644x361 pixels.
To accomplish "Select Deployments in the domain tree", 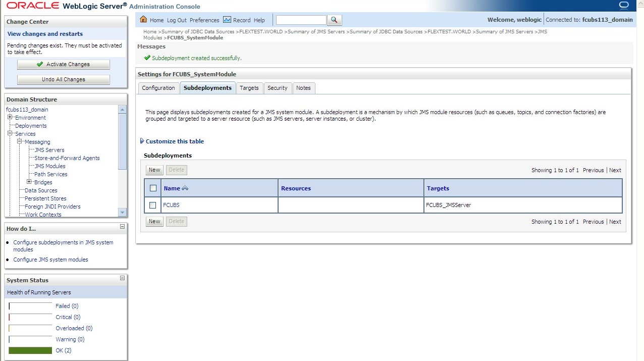I will (x=31, y=126).
